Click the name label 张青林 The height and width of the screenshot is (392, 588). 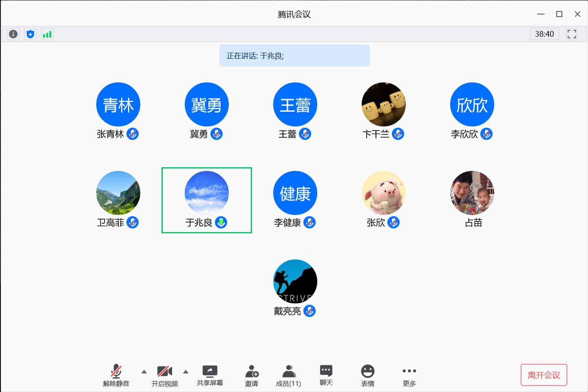pyautogui.click(x=111, y=134)
